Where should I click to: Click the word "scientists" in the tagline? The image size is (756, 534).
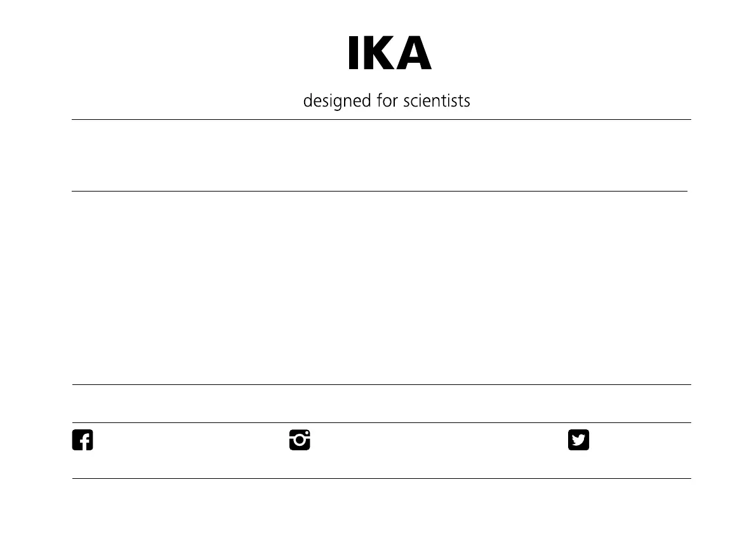(437, 101)
